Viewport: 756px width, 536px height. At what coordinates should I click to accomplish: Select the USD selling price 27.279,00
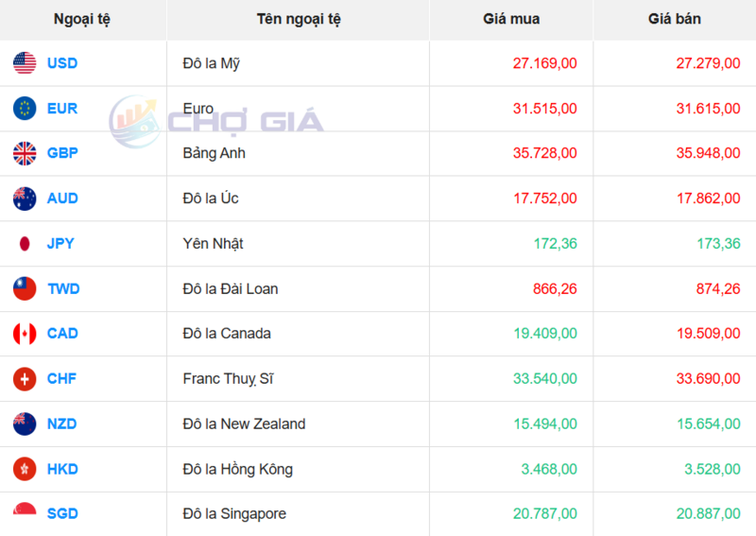[x=707, y=63]
